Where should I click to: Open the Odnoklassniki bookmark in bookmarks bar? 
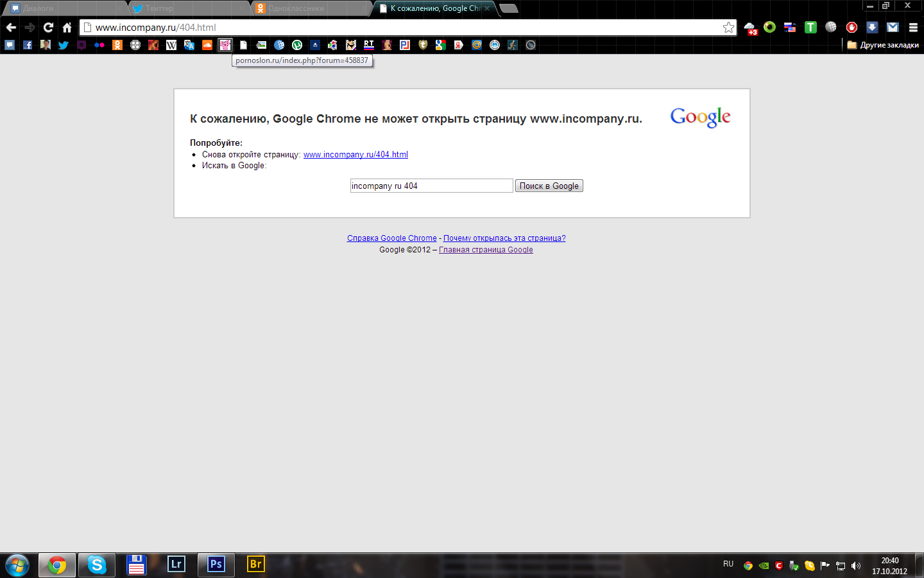pos(117,45)
